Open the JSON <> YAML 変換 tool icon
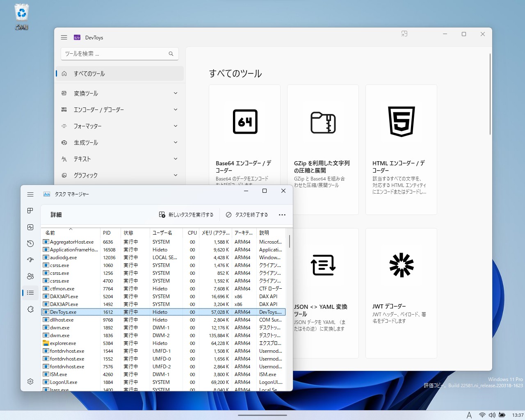 click(x=323, y=265)
